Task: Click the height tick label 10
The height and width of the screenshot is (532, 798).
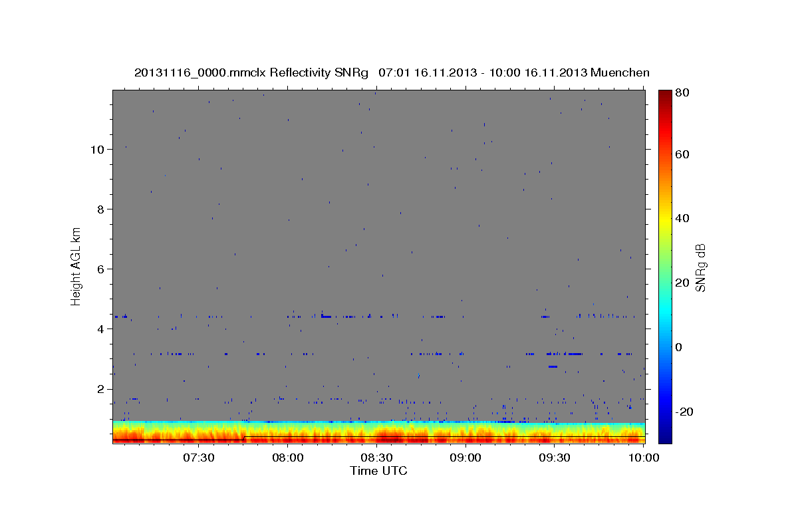Action: click(98, 149)
